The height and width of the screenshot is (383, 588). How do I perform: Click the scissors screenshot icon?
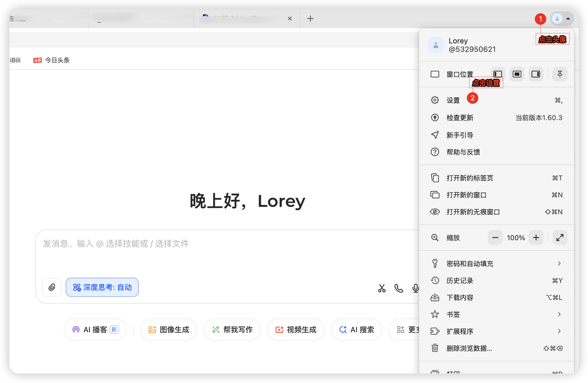click(382, 288)
